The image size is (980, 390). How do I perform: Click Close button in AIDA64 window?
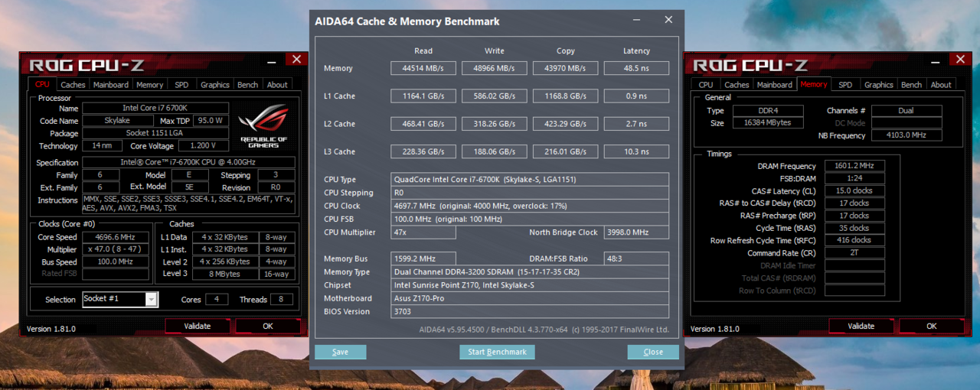point(653,352)
